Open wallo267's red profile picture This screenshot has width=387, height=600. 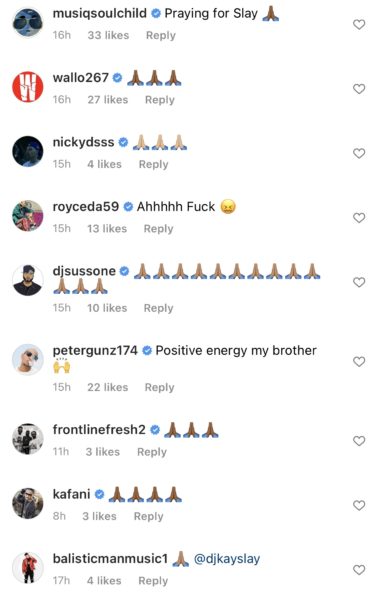point(28,87)
